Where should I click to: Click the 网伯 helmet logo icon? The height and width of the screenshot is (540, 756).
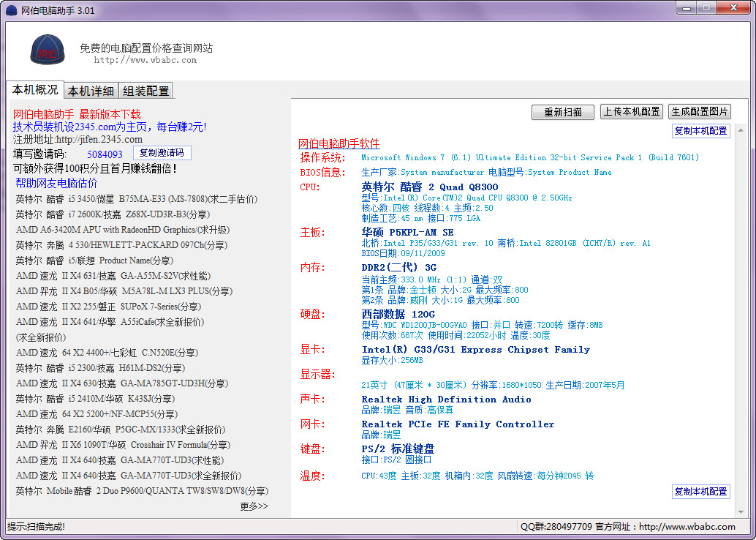[48, 50]
